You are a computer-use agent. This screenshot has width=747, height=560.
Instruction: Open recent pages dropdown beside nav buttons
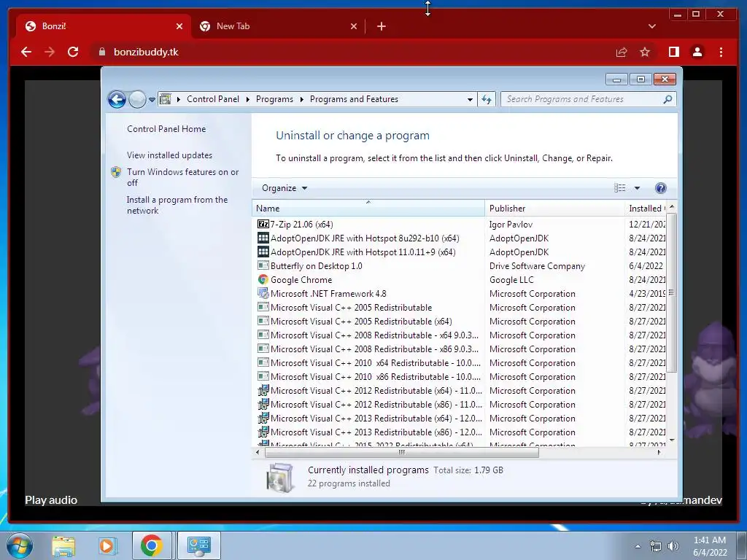[x=152, y=99]
